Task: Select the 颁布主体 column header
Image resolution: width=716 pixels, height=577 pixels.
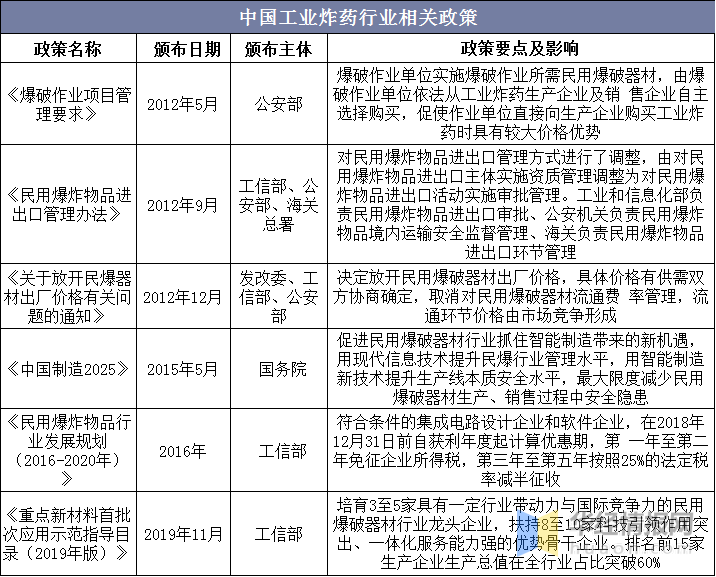Action: point(278,49)
